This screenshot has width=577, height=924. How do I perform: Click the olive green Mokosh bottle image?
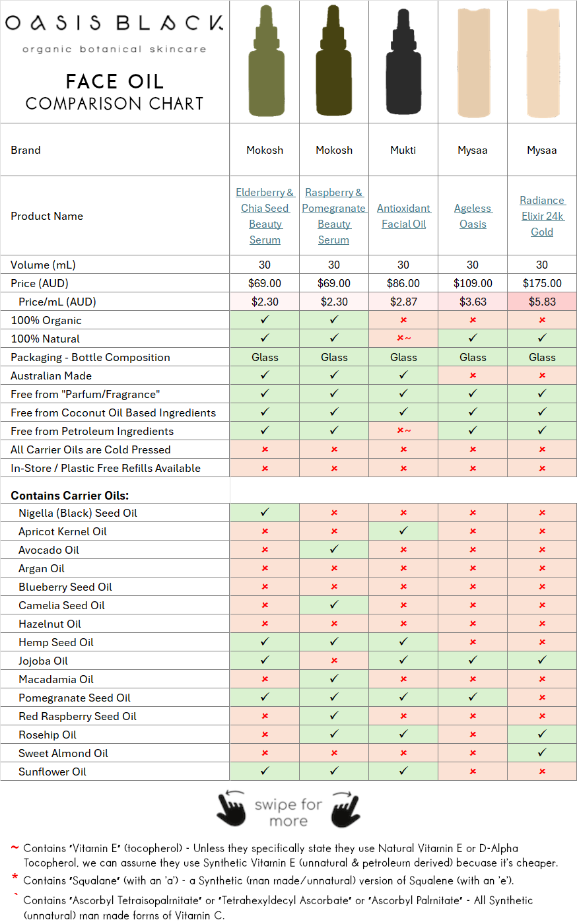coord(265,61)
